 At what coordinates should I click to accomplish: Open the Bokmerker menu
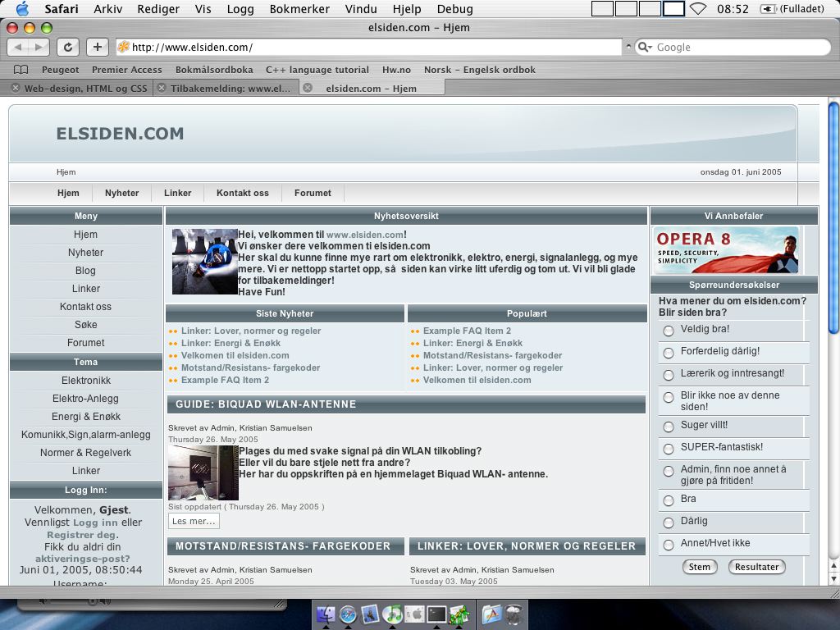(299, 8)
